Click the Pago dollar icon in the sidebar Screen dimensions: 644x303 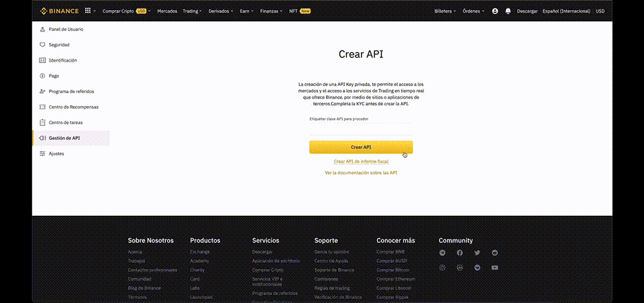point(42,76)
